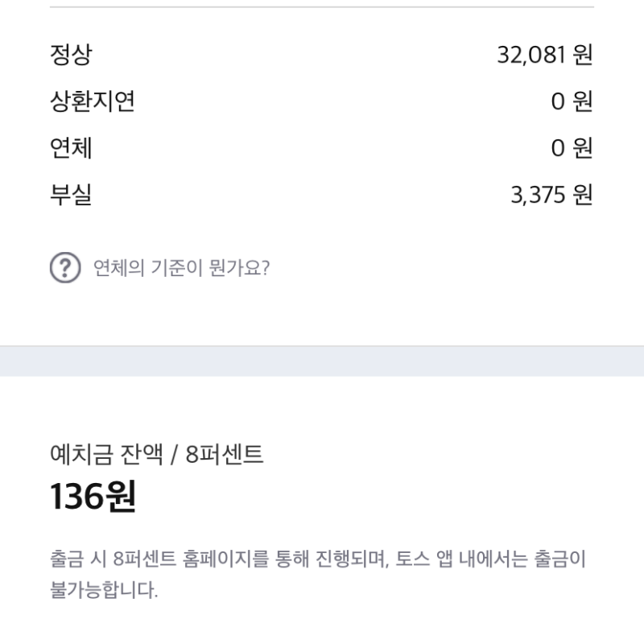The image size is (644, 644).
Task: Select the 상환지연 row label
Action: pos(93,101)
